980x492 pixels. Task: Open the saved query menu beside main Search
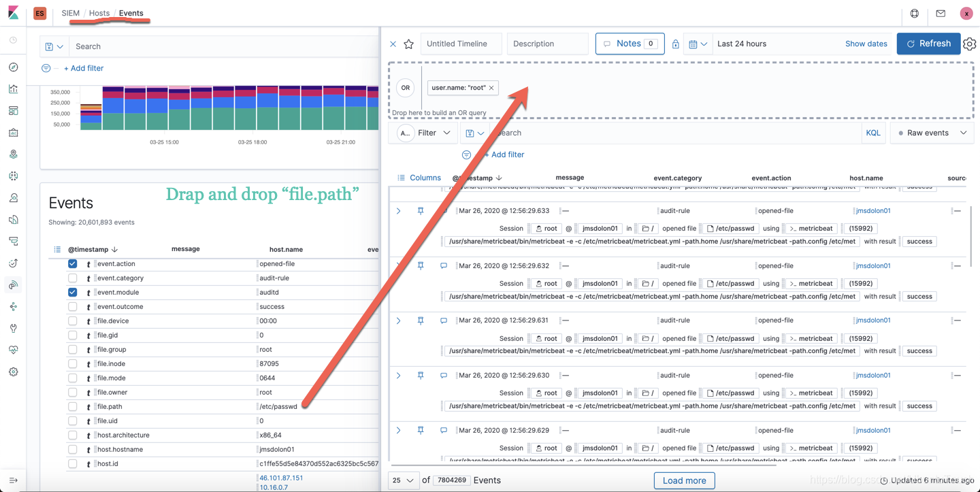point(54,47)
